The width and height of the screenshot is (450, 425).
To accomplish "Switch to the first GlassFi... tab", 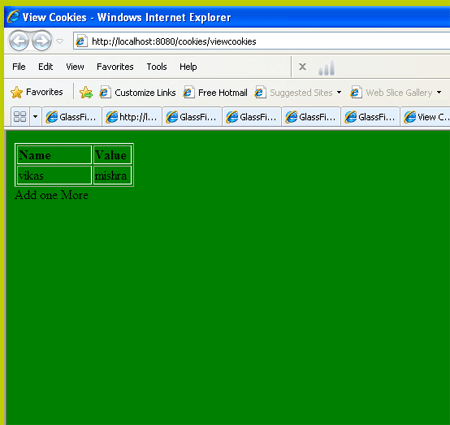I will pyautogui.click(x=71, y=117).
